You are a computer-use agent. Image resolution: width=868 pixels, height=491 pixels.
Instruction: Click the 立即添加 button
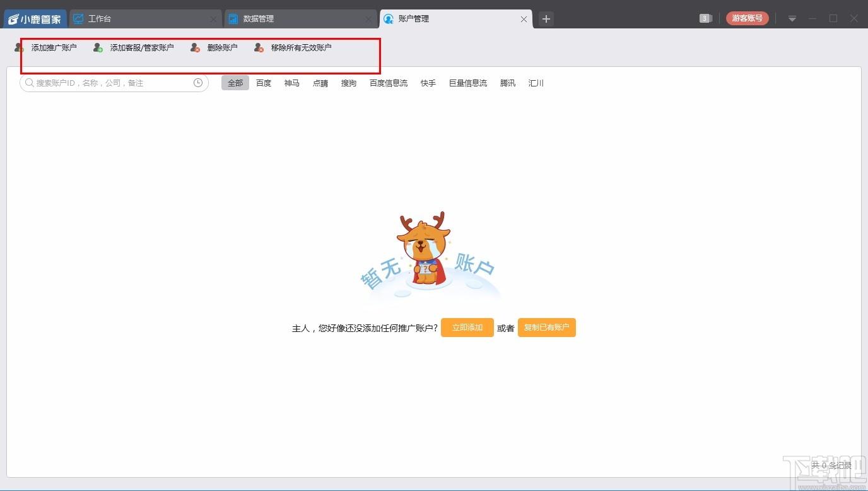tap(467, 328)
